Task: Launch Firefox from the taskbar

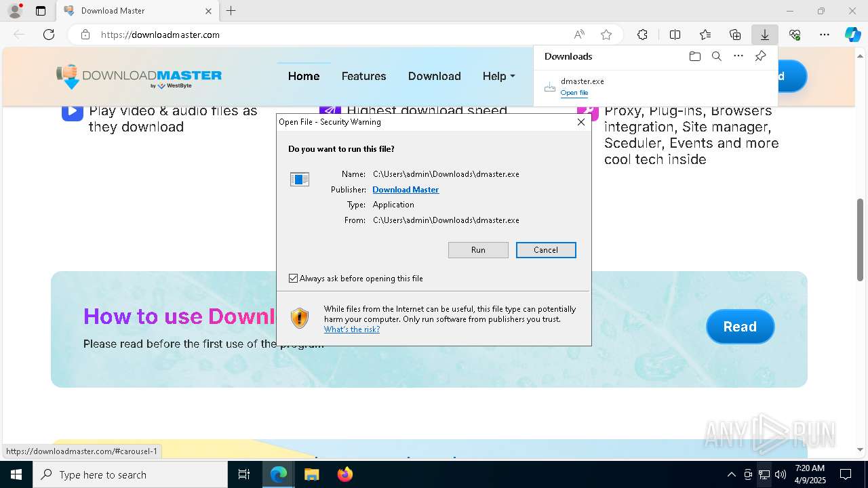Action: point(345,474)
